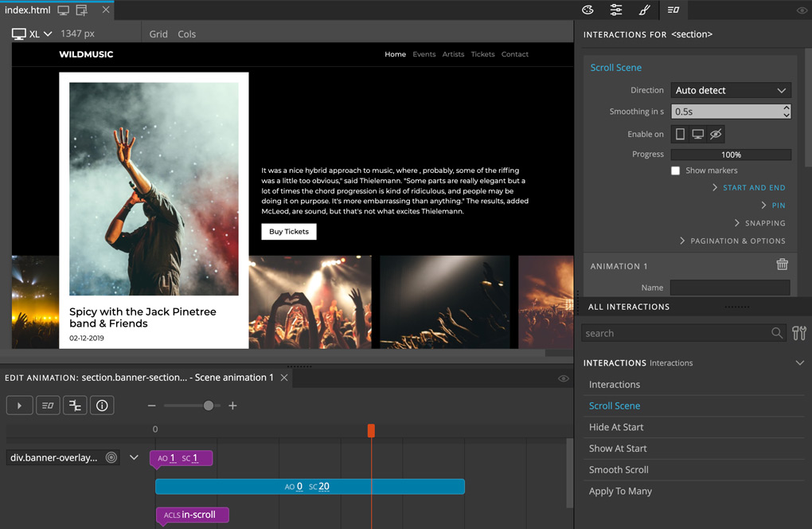The height and width of the screenshot is (529, 812).
Task: Click the Progress bar showing 100%
Action: 731,155
